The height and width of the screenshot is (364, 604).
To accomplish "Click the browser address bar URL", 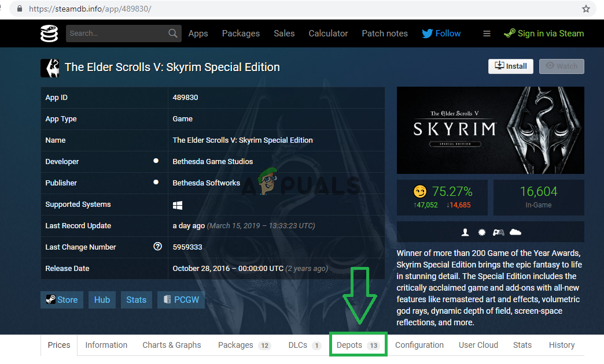I will [90, 9].
